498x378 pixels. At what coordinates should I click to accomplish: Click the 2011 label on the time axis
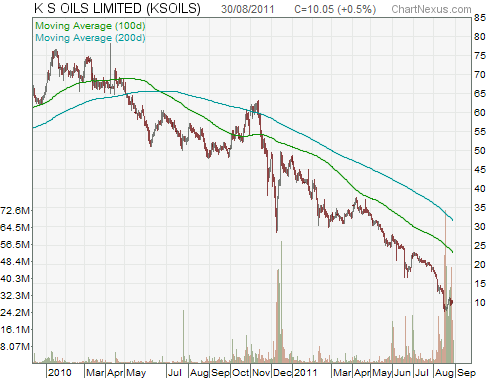tap(305, 372)
